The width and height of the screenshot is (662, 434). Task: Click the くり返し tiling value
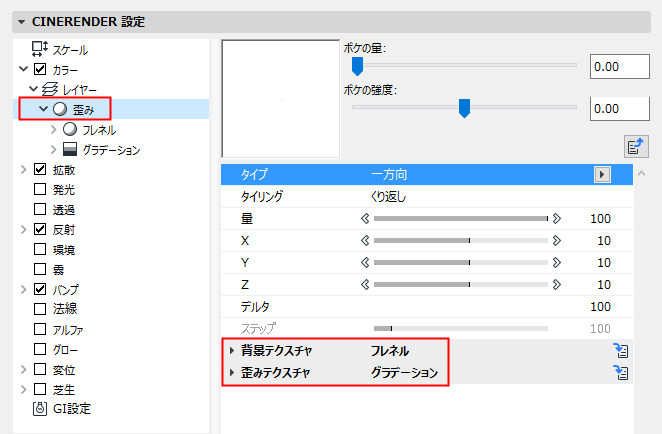point(388,197)
